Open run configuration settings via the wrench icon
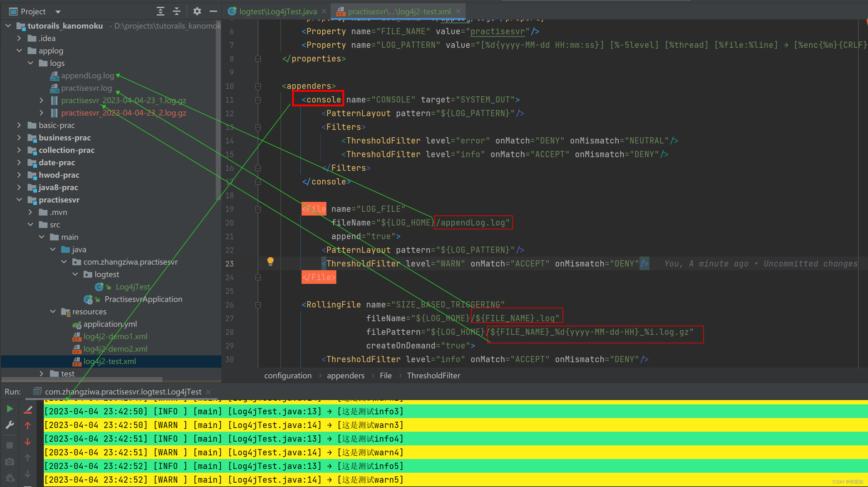 point(9,425)
